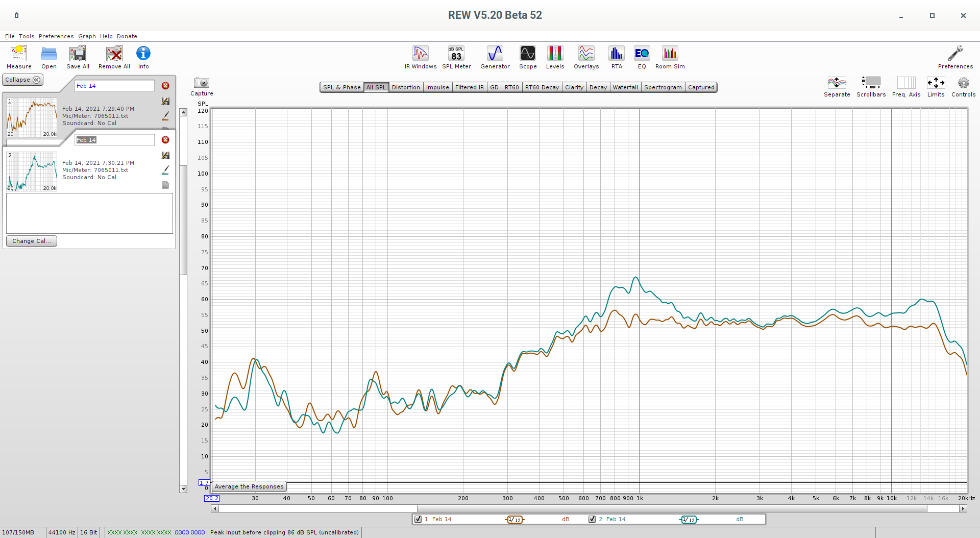Open the File menu
This screenshot has height=538, width=980.
(10, 36)
